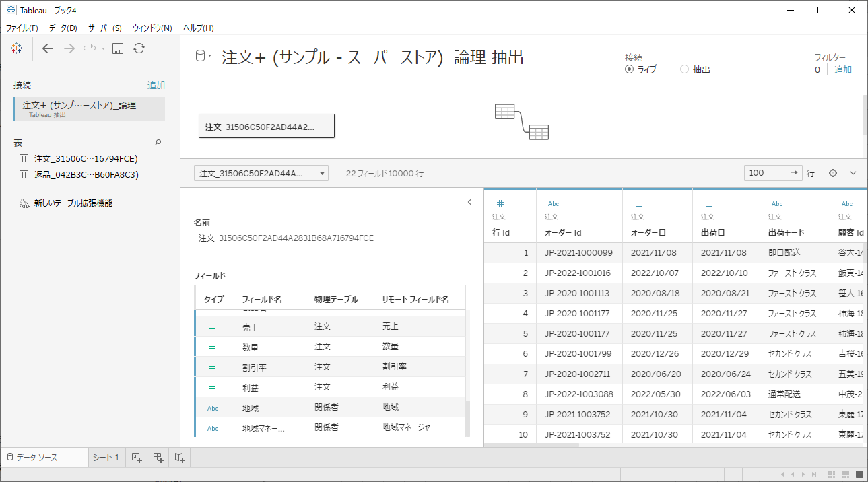This screenshot has width=868, height=482.
Task: Open the dropdown arrow beside redo icon
Action: click(x=103, y=48)
